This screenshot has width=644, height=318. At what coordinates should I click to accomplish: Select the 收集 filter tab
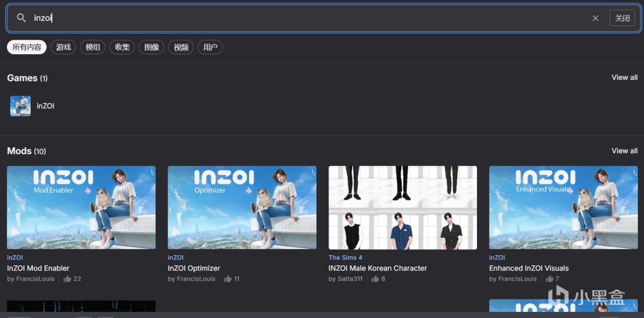[122, 47]
